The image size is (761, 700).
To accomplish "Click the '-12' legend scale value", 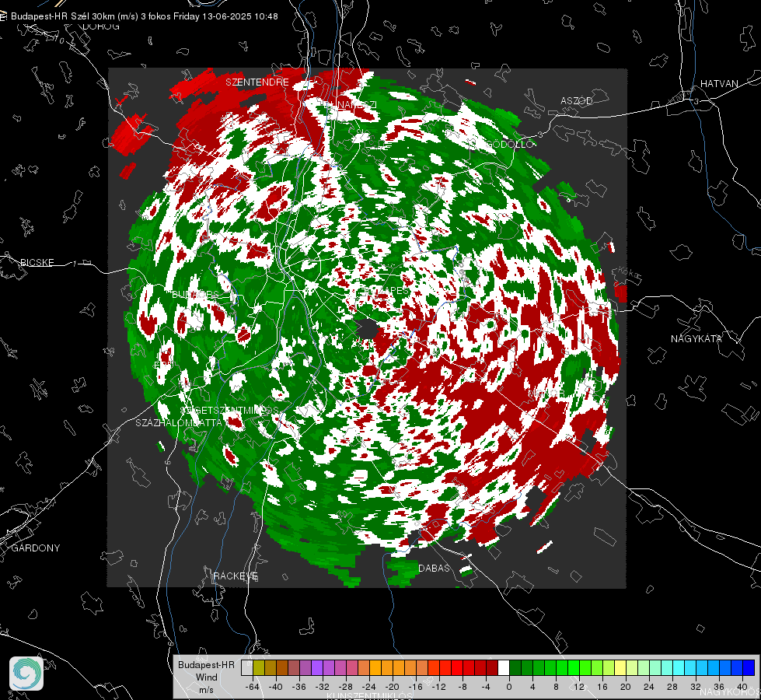I will pyautogui.click(x=438, y=687).
